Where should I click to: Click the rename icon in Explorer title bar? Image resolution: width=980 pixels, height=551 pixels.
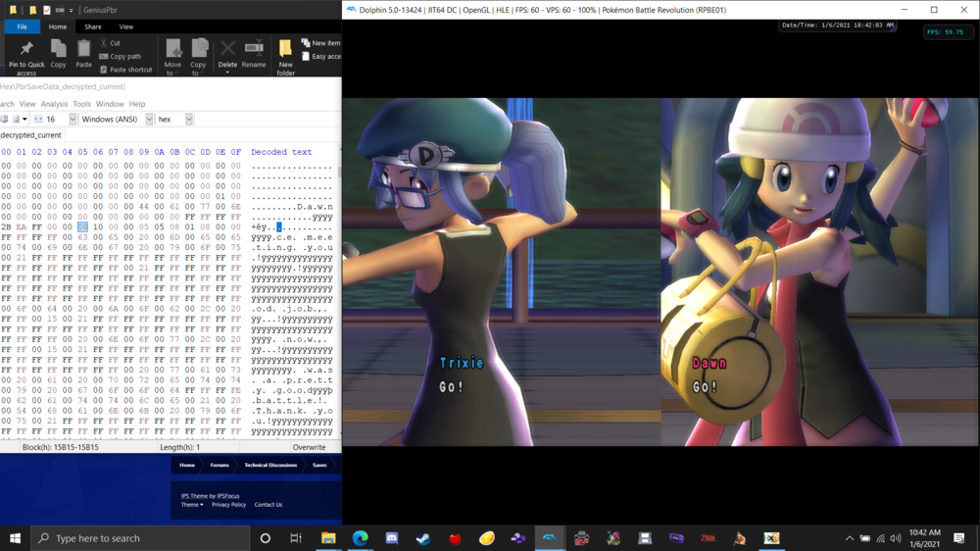click(x=60, y=10)
